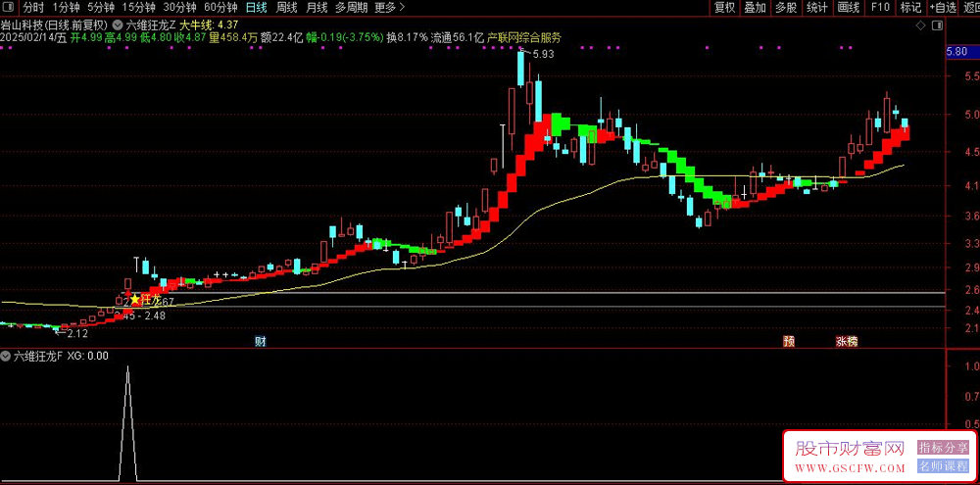Click the 2.12 low price label
The image size is (980, 485).
pyautogui.click(x=76, y=334)
